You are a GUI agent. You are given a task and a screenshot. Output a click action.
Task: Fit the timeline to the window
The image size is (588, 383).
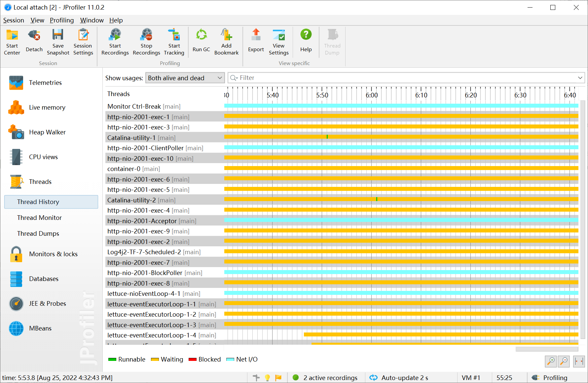[x=579, y=361]
